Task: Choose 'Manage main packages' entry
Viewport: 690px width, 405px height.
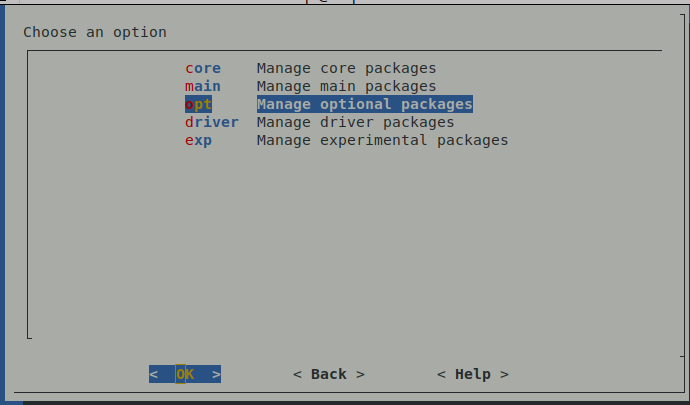Action: 346,86
